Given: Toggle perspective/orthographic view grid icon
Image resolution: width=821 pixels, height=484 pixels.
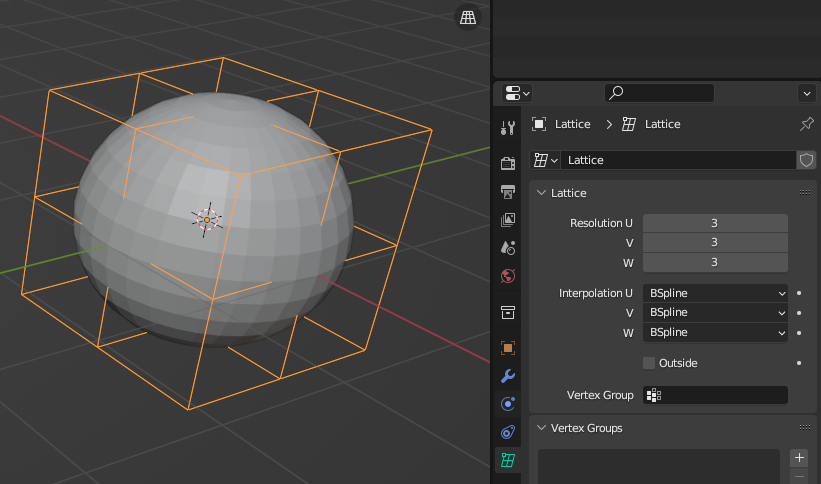Looking at the screenshot, I should point(468,17).
